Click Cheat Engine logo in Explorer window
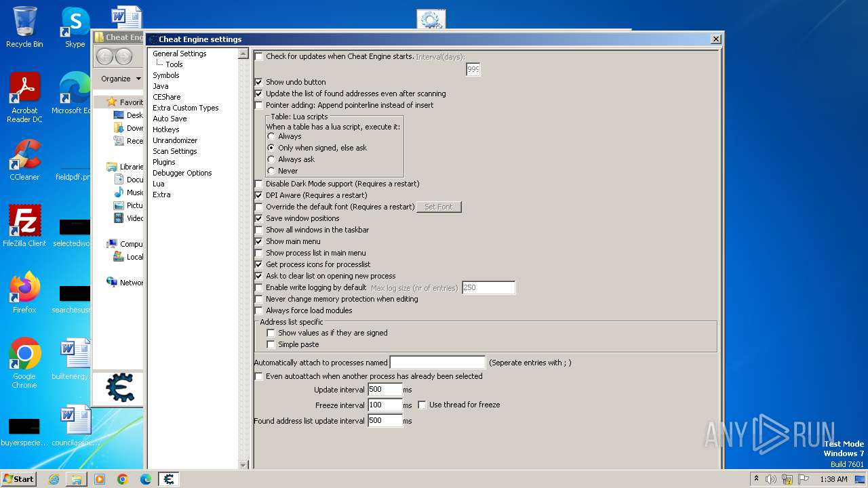Image resolution: width=868 pixels, height=488 pixels. [121, 388]
